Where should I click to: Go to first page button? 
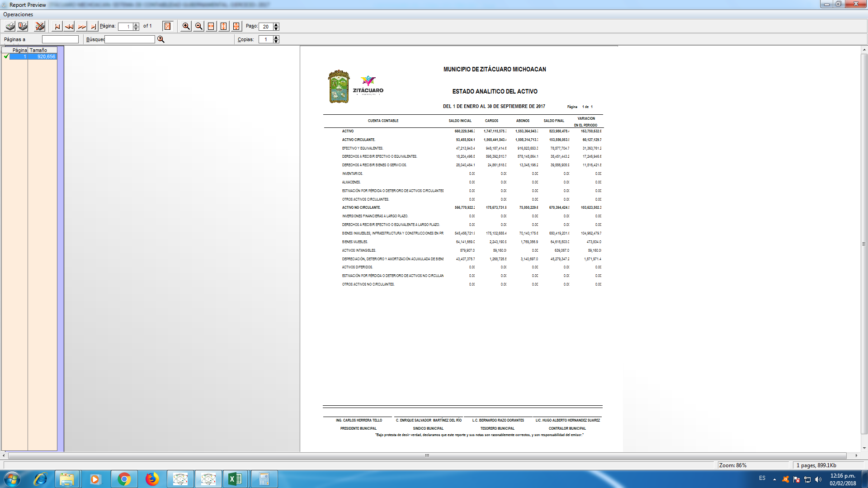coord(57,26)
